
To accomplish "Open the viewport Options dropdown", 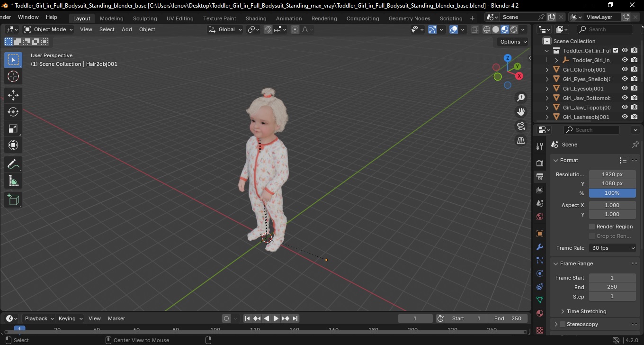I will click(x=513, y=42).
